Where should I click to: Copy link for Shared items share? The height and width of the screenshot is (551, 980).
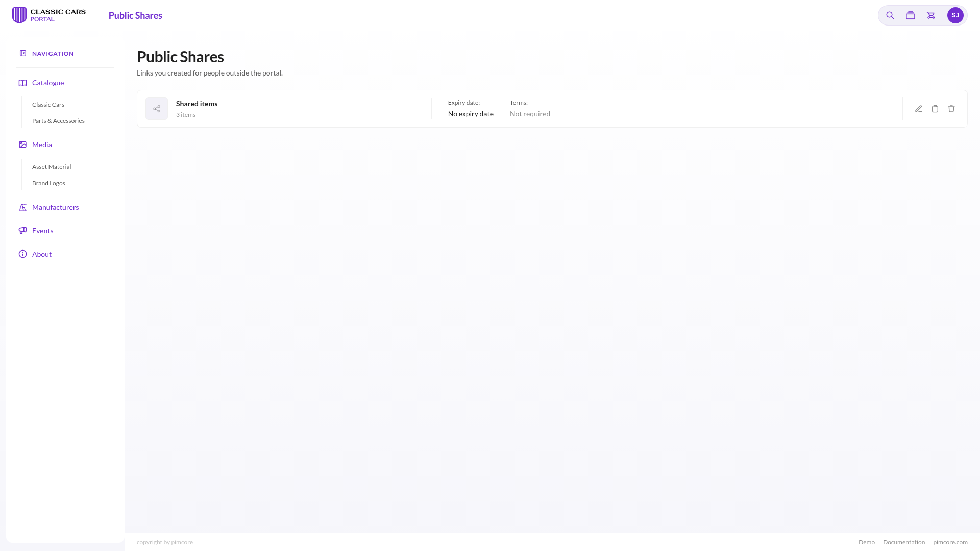pyautogui.click(x=935, y=109)
